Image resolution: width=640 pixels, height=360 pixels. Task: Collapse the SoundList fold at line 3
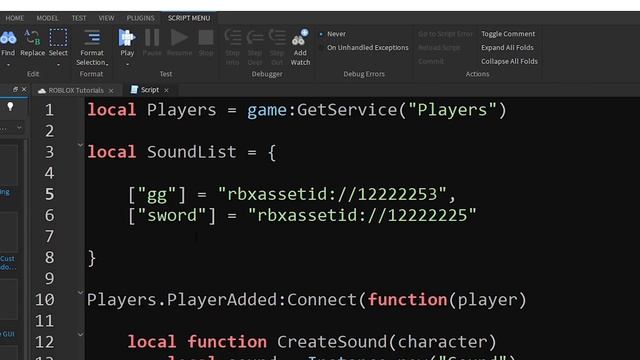[80, 144]
